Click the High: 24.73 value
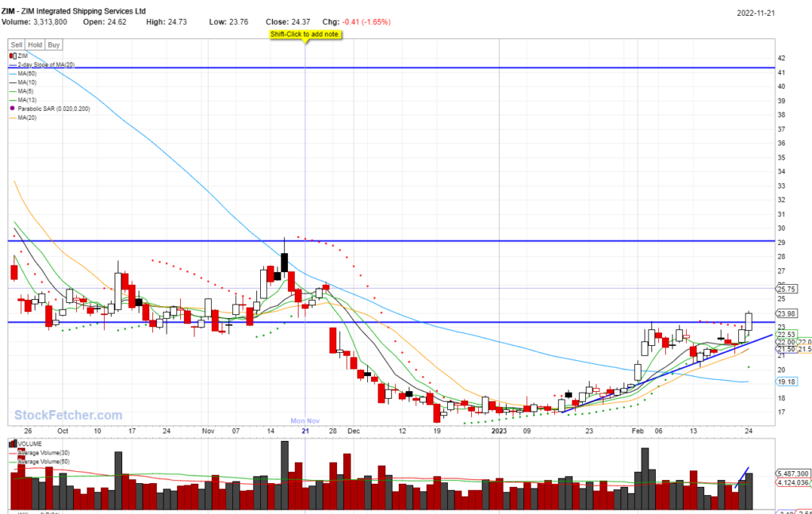Viewport: 812px width, 514px height. click(x=167, y=21)
